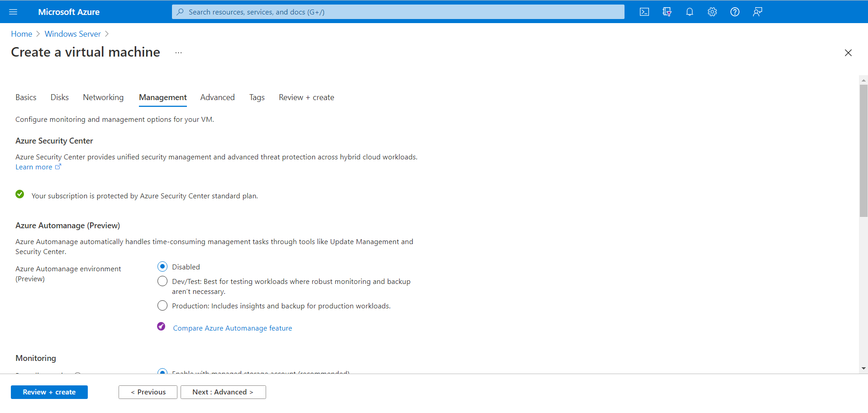Open the Azure portal hamburger menu
The width and height of the screenshot is (868, 413).
13,12
